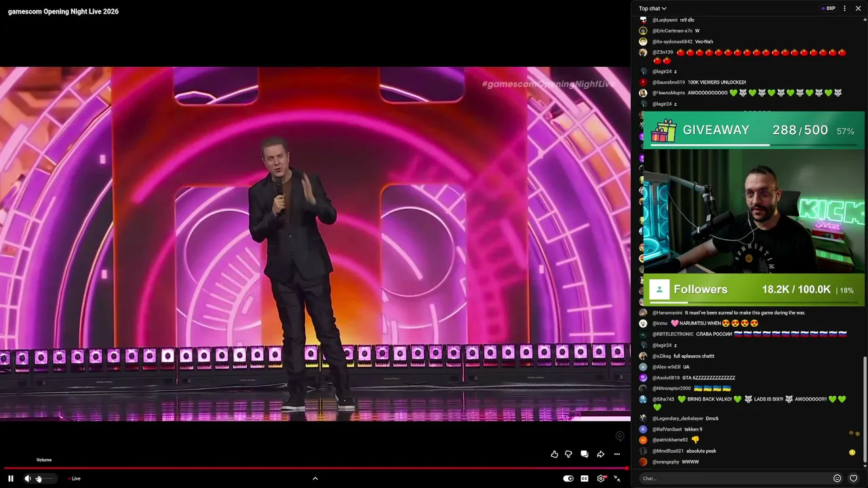Open @Axolotl818 avatar in chat
Image resolution: width=868 pixels, height=488 pixels.
point(643,378)
